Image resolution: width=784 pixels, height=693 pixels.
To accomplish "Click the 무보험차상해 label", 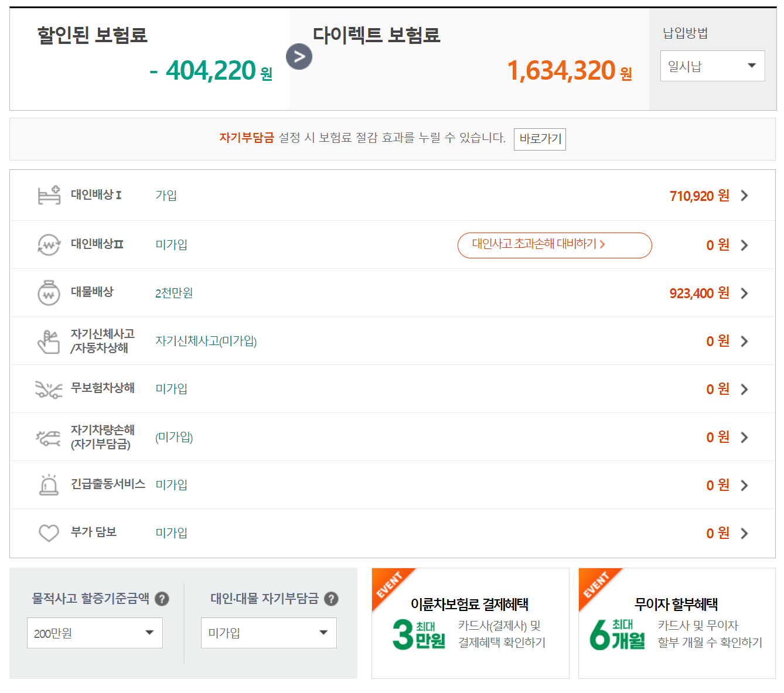I will pyautogui.click(x=103, y=388).
